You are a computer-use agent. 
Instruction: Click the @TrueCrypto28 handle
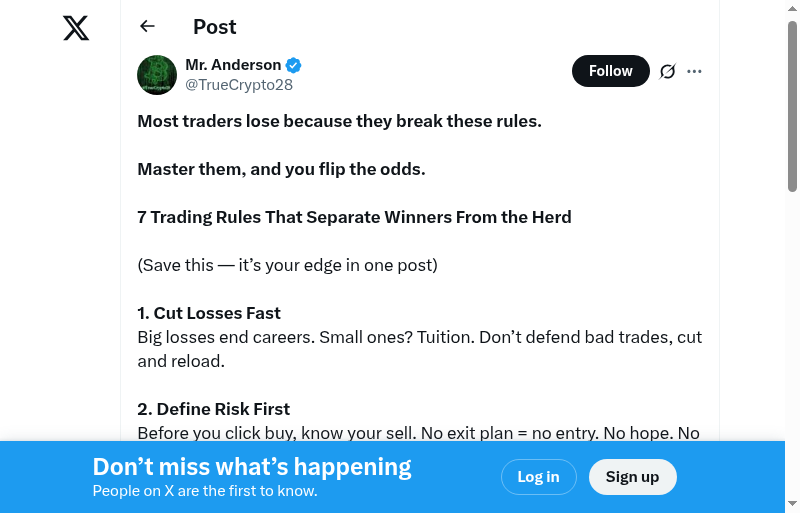click(239, 85)
